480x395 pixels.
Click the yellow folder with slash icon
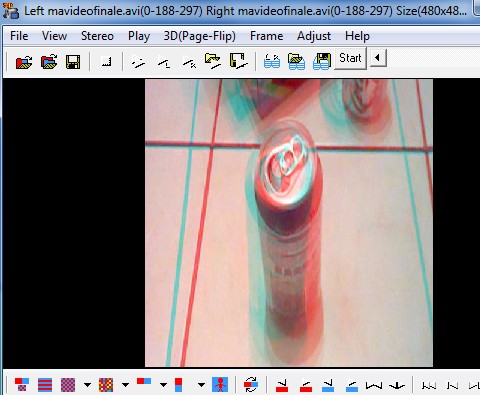click(213, 61)
